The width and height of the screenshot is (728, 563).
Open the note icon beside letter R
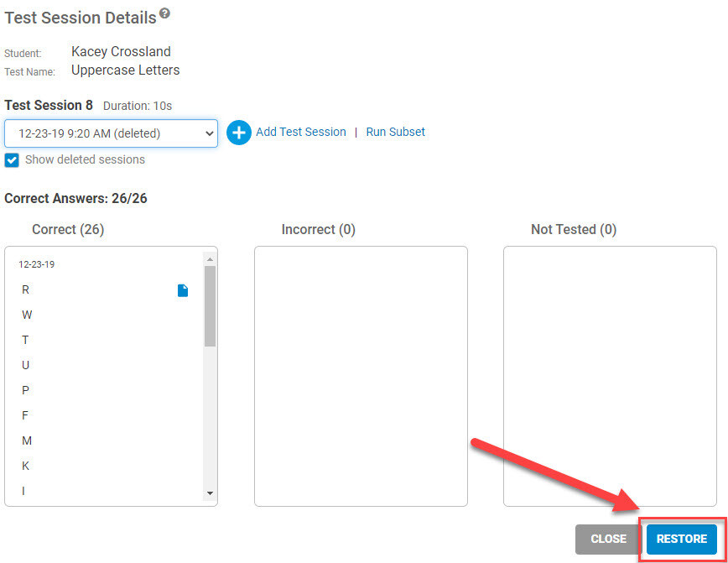183,290
